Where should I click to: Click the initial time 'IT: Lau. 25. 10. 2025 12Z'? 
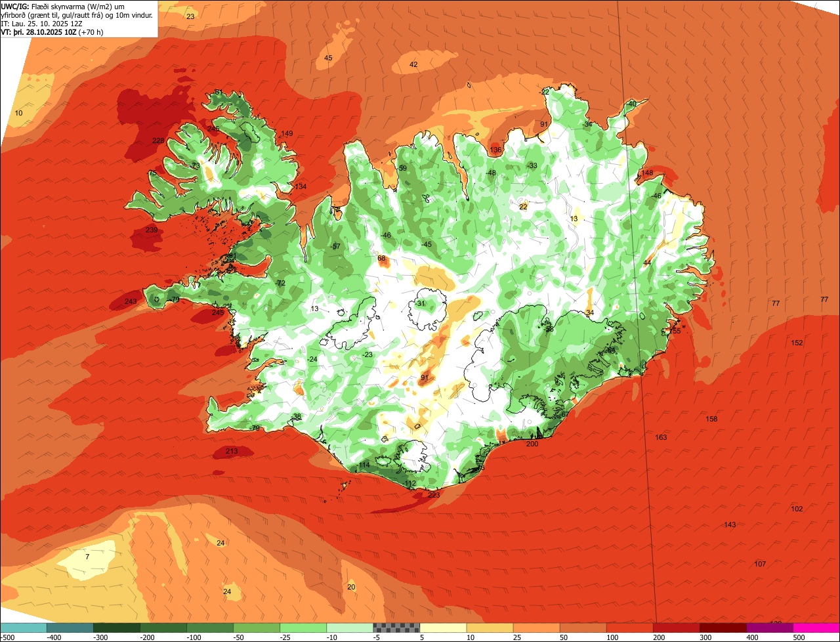pyautogui.click(x=42, y=24)
